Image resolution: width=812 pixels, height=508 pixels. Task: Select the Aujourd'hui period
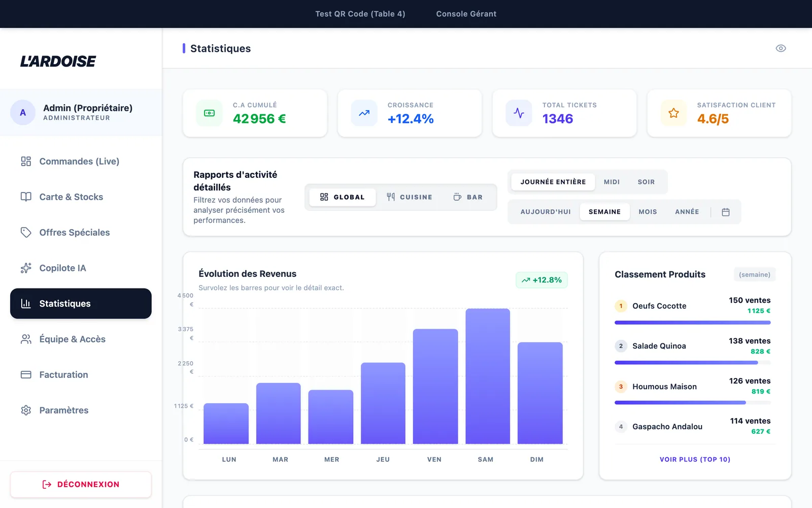coord(546,212)
